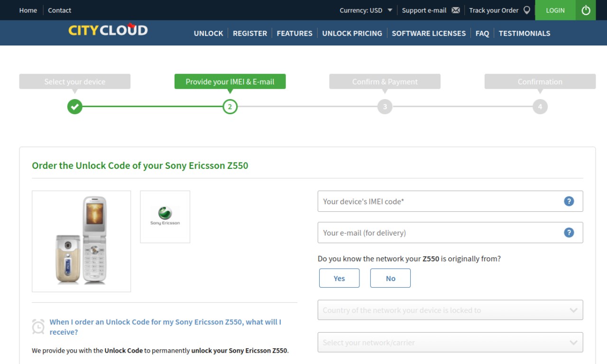Click the 'Do you know the network' question text

click(x=409, y=259)
